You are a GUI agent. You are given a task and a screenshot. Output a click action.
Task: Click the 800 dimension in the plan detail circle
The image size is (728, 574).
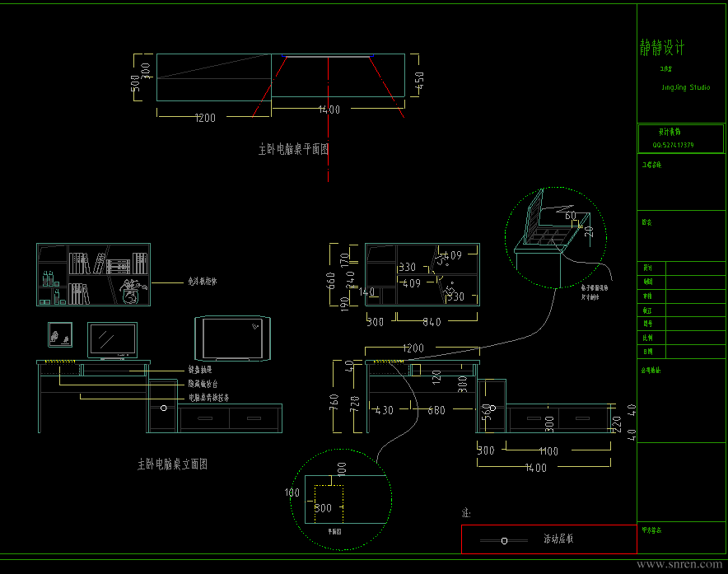tap(323, 507)
